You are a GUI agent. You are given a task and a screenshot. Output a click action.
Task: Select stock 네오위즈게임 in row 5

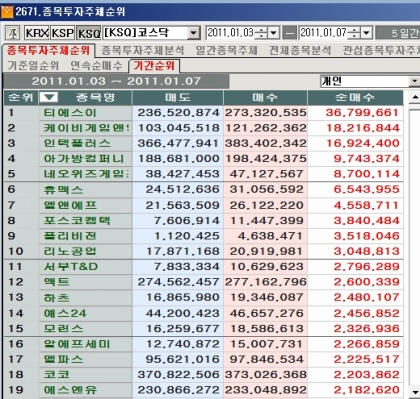pyautogui.click(x=87, y=174)
